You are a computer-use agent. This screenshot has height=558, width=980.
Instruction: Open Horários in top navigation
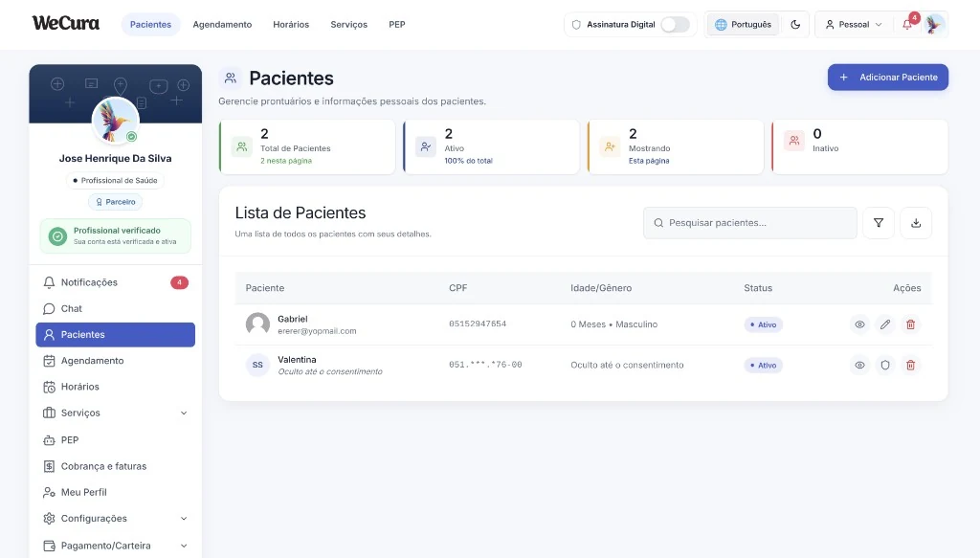click(x=291, y=24)
